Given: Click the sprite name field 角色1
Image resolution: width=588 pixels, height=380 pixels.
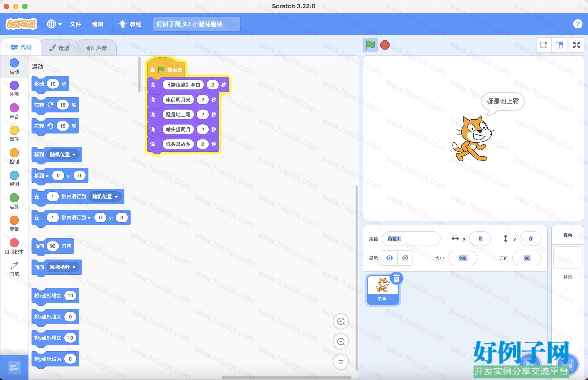Looking at the screenshot, I should click(x=411, y=239).
